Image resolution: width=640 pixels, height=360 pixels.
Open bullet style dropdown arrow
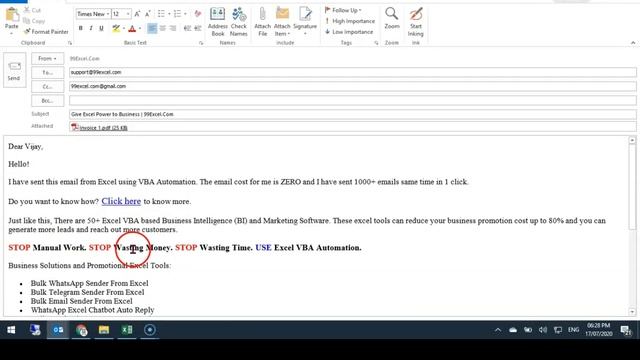coord(169,14)
